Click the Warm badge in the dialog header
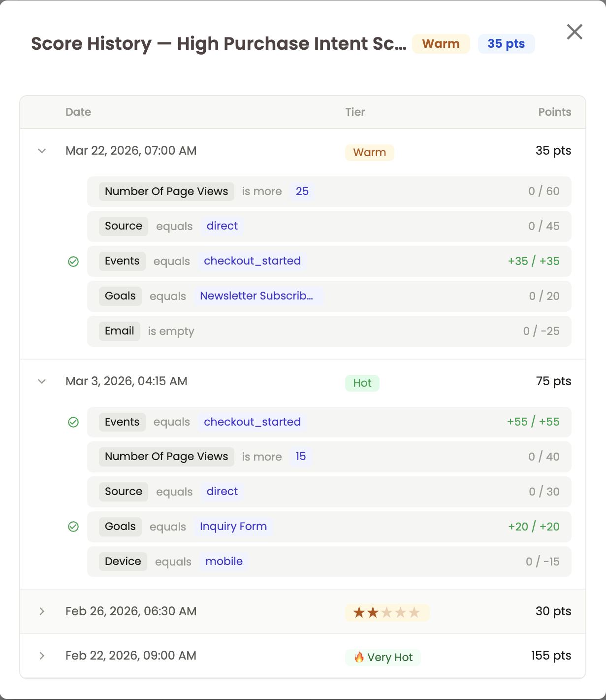Viewport: 606px width, 700px height. pos(441,44)
